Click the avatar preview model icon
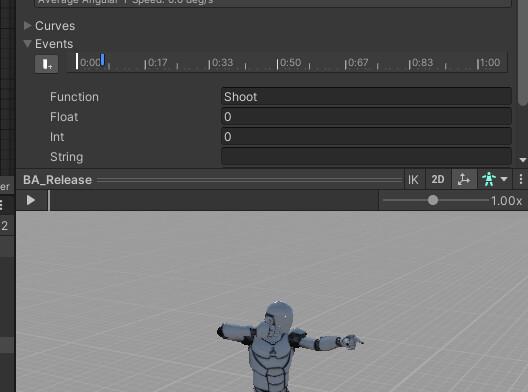Screen dimensions: 528x392 click(x=489, y=179)
